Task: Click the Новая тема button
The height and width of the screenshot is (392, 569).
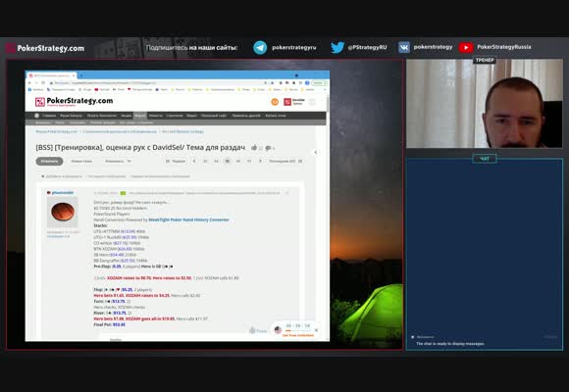Action: click(x=81, y=161)
